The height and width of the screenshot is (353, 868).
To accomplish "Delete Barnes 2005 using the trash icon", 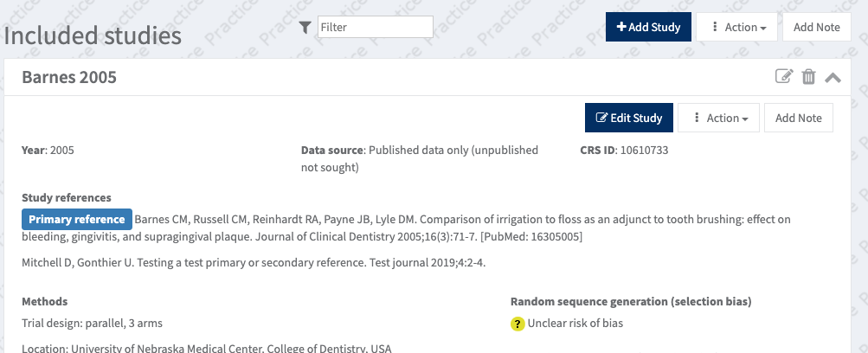I will pyautogui.click(x=808, y=77).
